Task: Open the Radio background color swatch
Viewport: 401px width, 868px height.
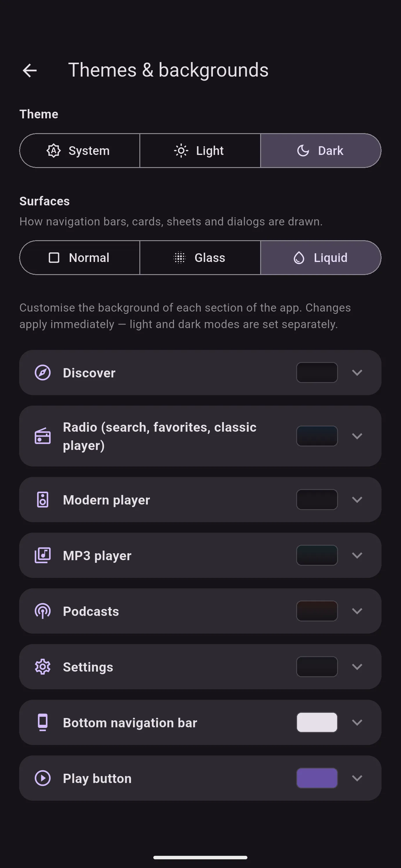Action: (x=317, y=436)
